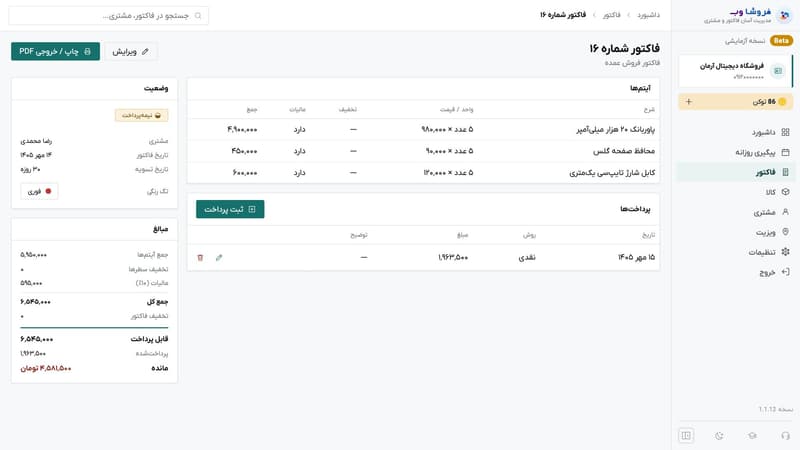Click the red remaining amount ۴,۵۸۱,۵۰۰ تومان
The image size is (800, 450).
tap(46, 368)
